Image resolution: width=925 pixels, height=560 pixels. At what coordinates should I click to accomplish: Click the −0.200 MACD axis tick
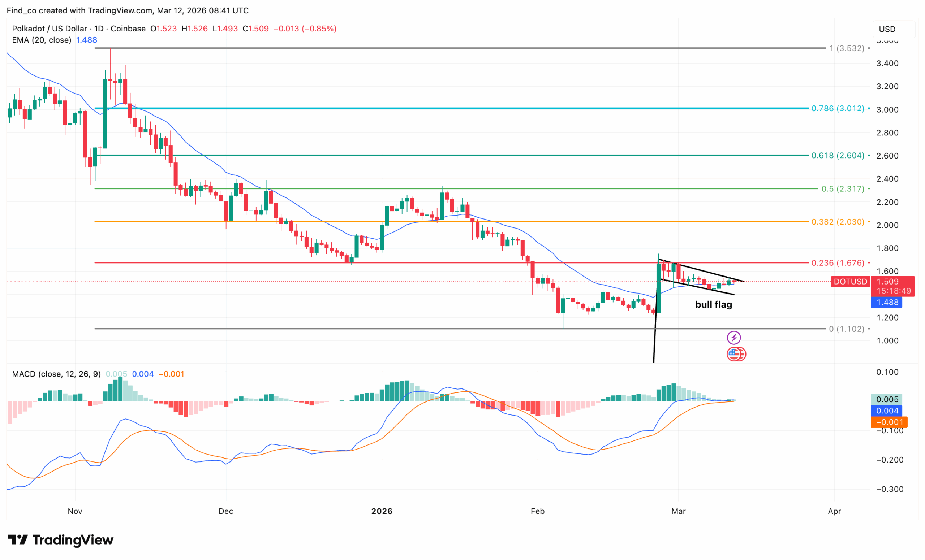[x=889, y=460]
